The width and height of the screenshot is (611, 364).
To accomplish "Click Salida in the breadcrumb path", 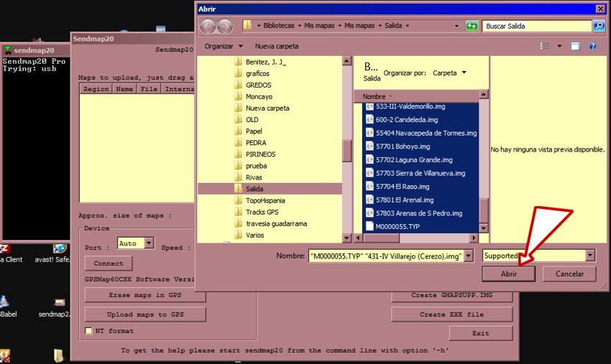I will [x=393, y=26].
